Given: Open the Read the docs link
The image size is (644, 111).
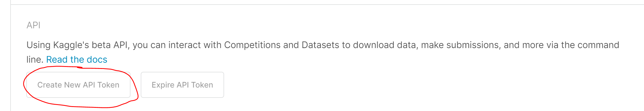Looking at the screenshot, I should pyautogui.click(x=77, y=60).
